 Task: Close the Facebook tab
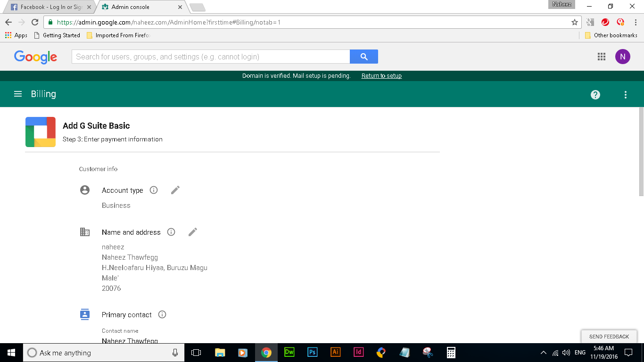click(x=89, y=7)
